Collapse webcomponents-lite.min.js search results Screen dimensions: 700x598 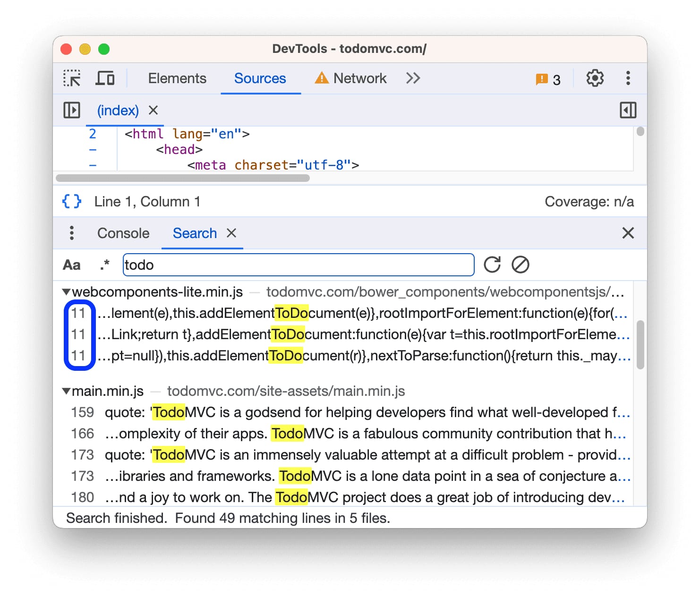coord(67,292)
